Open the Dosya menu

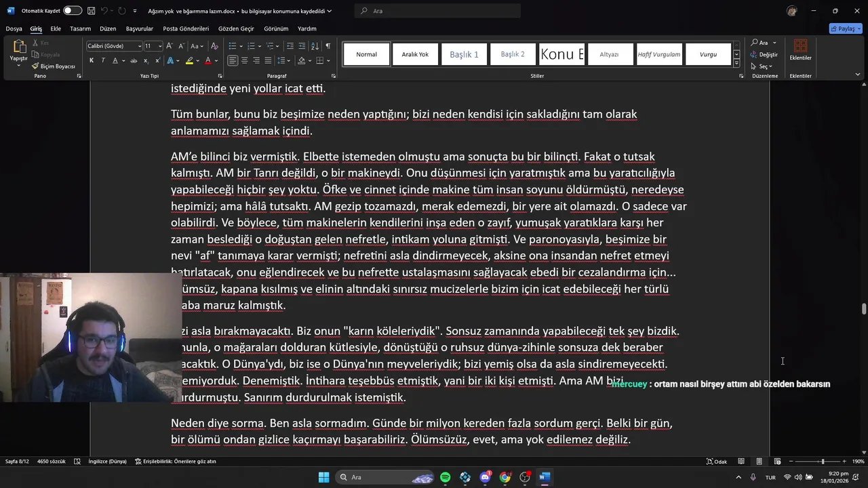14,28
